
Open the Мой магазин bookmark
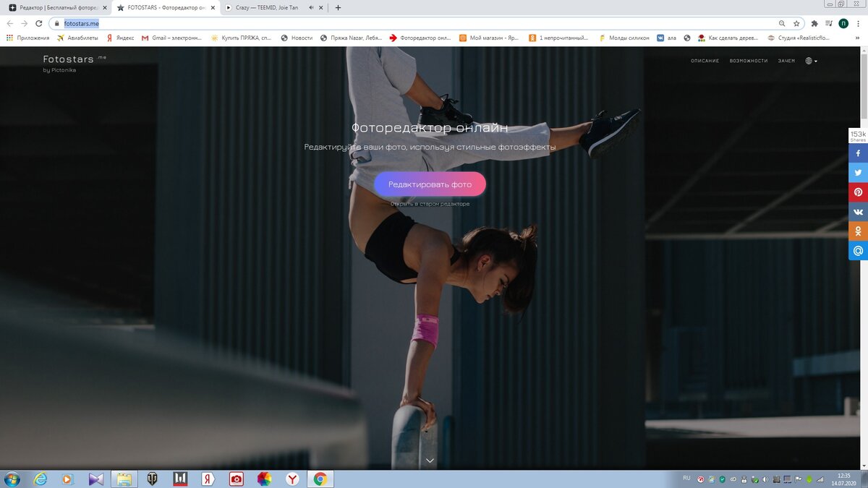click(490, 38)
